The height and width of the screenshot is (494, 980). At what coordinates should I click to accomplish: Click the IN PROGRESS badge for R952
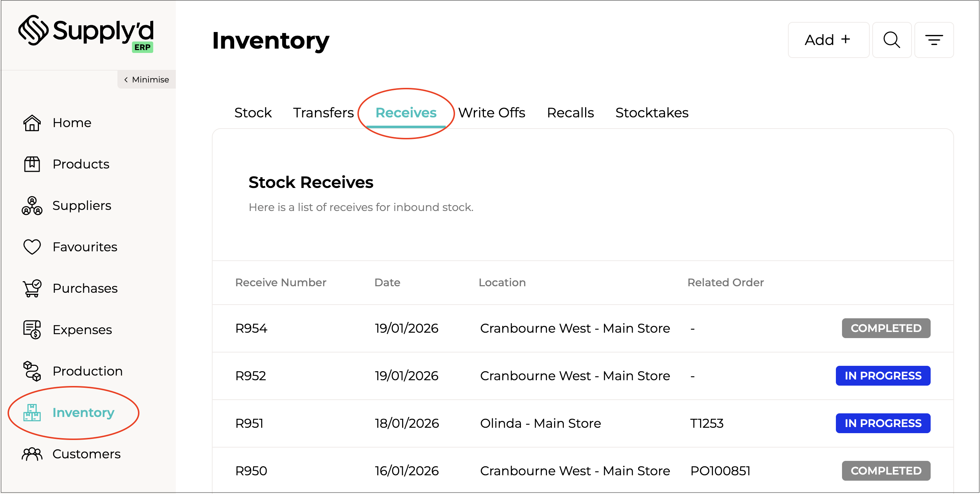click(x=883, y=376)
